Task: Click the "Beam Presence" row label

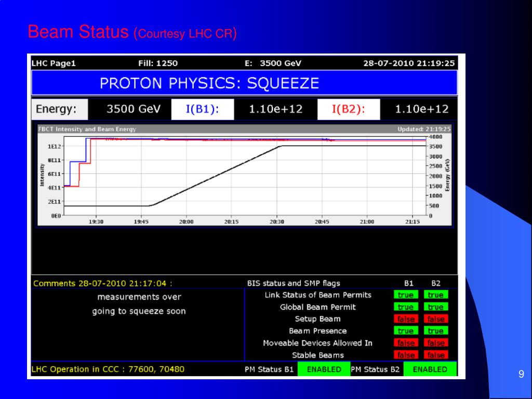Action: 318,331
